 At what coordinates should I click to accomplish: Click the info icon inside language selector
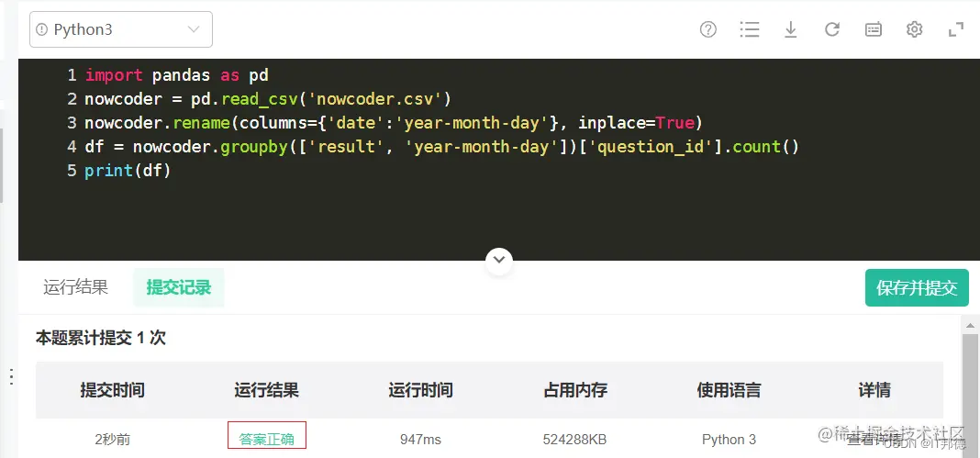click(42, 29)
